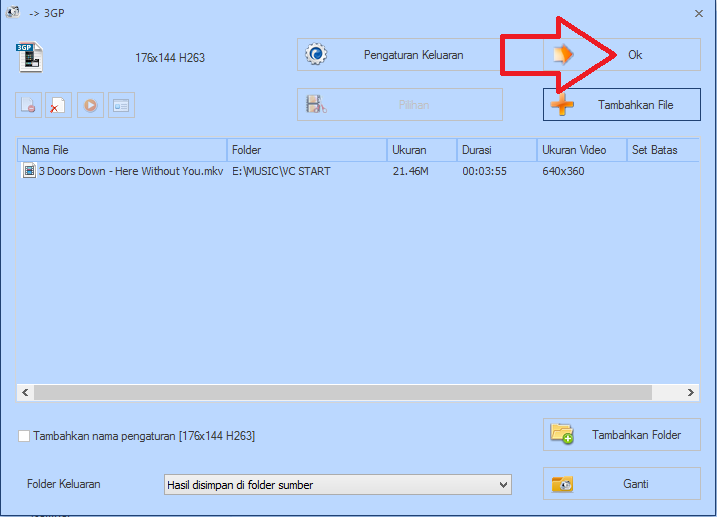The image size is (717, 517).
Task: Click the scrollbar left arrow
Action: coord(25,392)
